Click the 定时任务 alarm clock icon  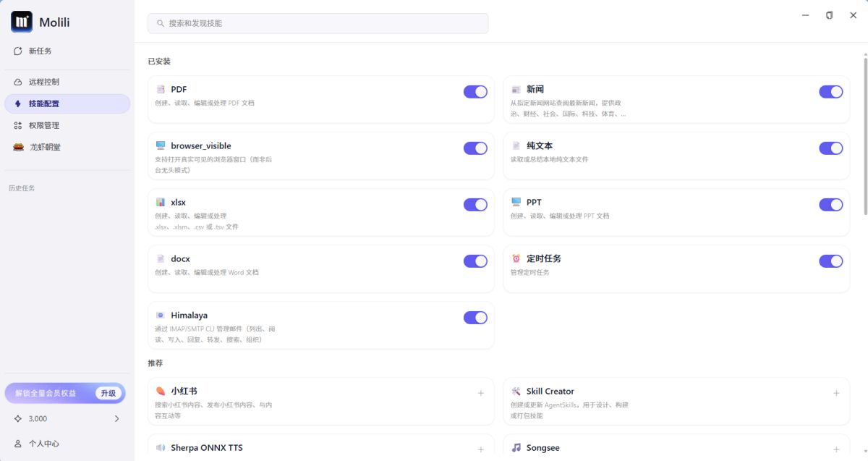(516, 259)
